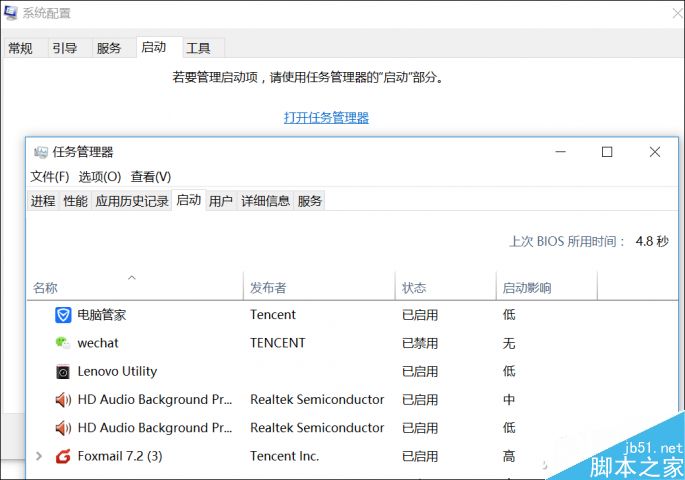Click the Foxmail 7.2 (3) name

pyautogui.click(x=120, y=456)
